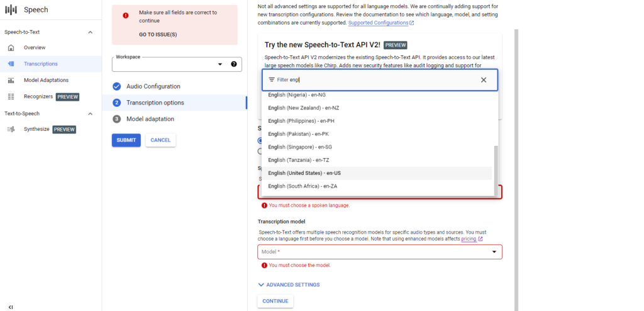This screenshot has width=644, height=311.
Task: Open the Model Adaptations icon
Action: pos(11,80)
